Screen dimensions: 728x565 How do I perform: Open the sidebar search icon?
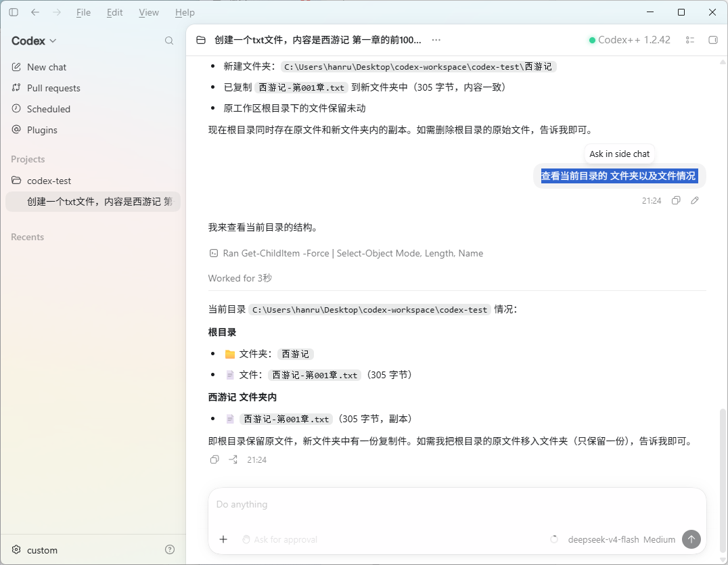pos(169,41)
